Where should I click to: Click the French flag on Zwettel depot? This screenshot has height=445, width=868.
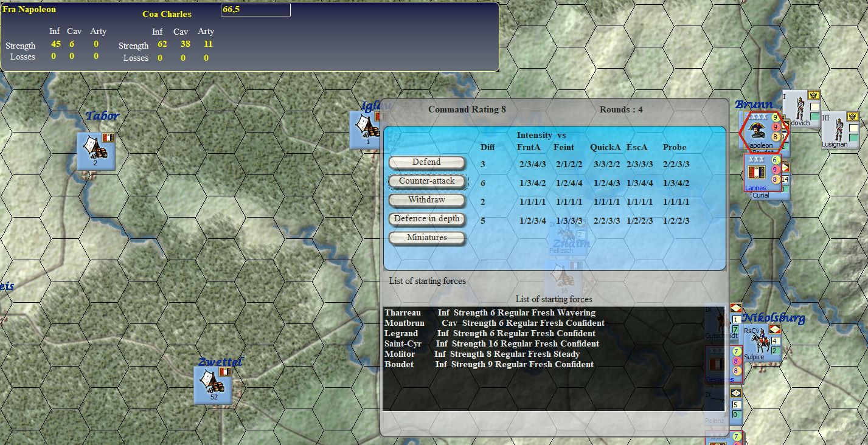click(225, 371)
